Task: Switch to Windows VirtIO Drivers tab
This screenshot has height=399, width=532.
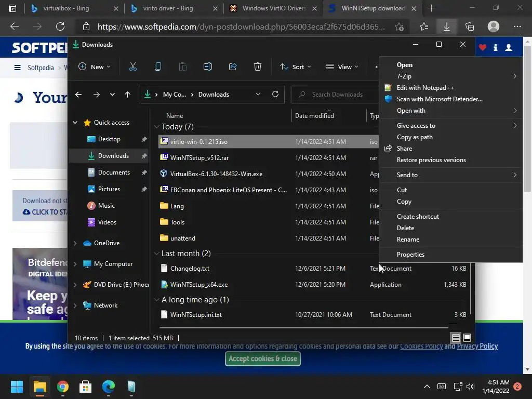Action: (x=273, y=8)
